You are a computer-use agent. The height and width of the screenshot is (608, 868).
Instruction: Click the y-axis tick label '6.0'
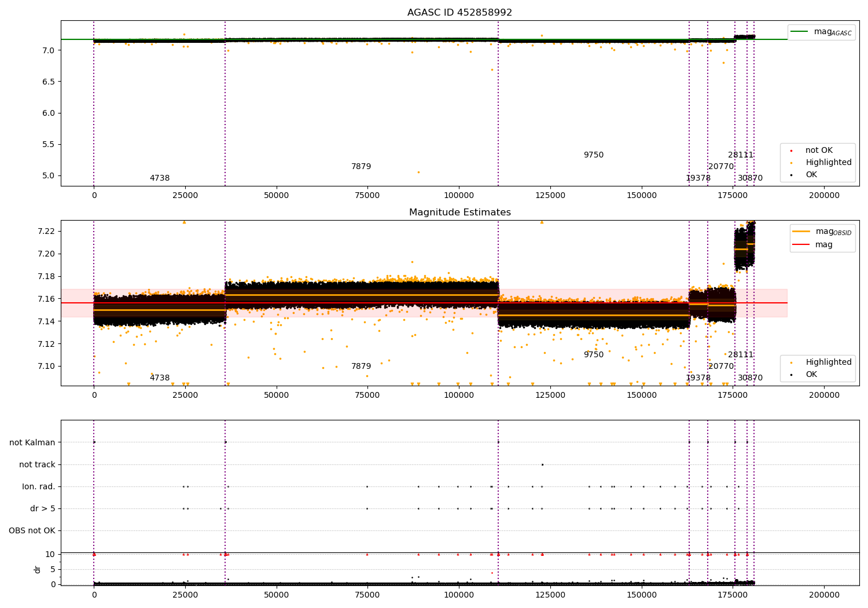(x=48, y=113)
